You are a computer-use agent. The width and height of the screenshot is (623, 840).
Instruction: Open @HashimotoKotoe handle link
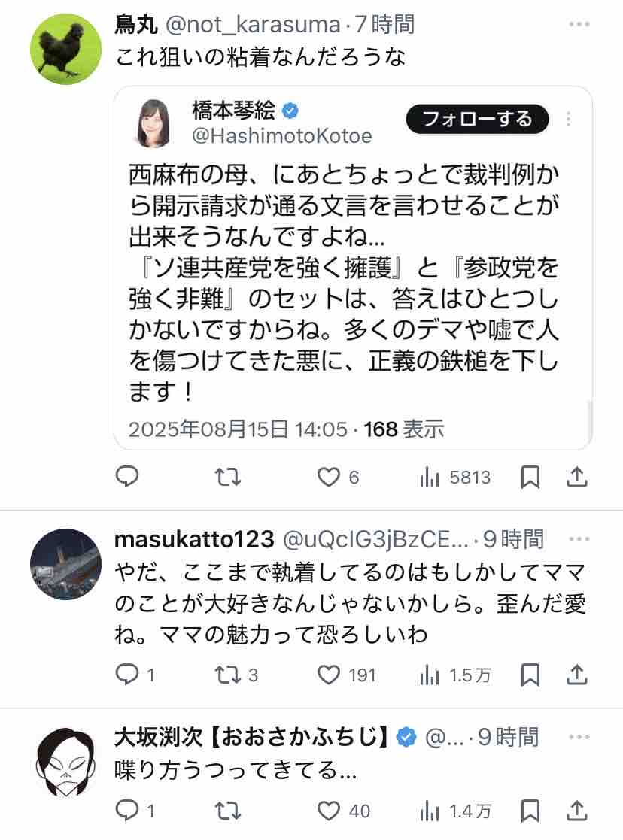pyautogui.click(x=282, y=135)
